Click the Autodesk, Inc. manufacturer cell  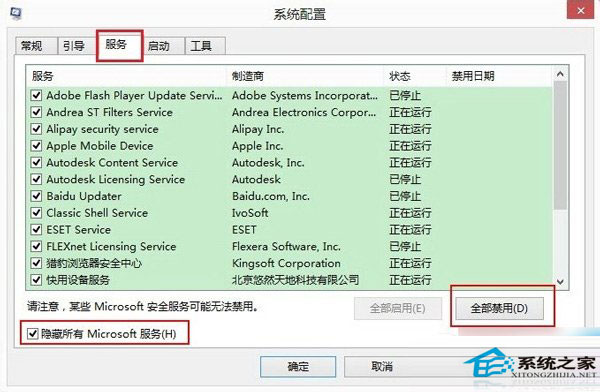tap(268, 163)
